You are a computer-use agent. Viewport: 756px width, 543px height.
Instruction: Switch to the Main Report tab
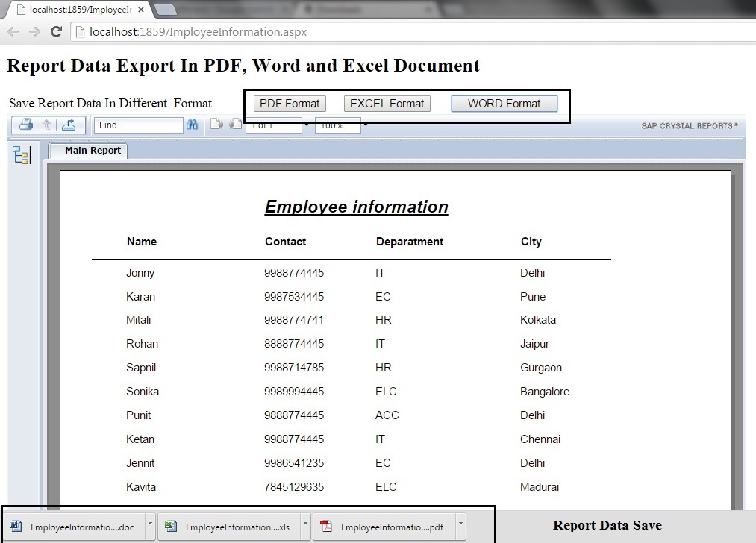[x=92, y=150]
